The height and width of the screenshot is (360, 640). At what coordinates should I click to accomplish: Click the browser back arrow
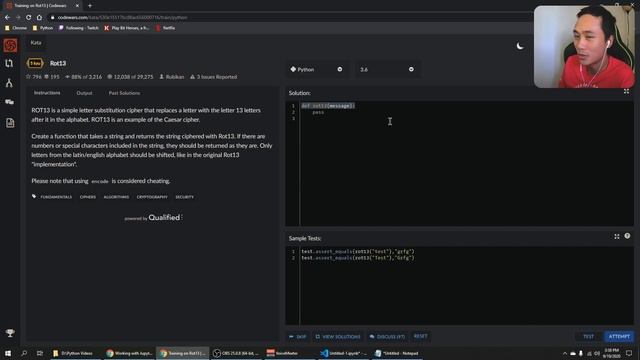7,18
